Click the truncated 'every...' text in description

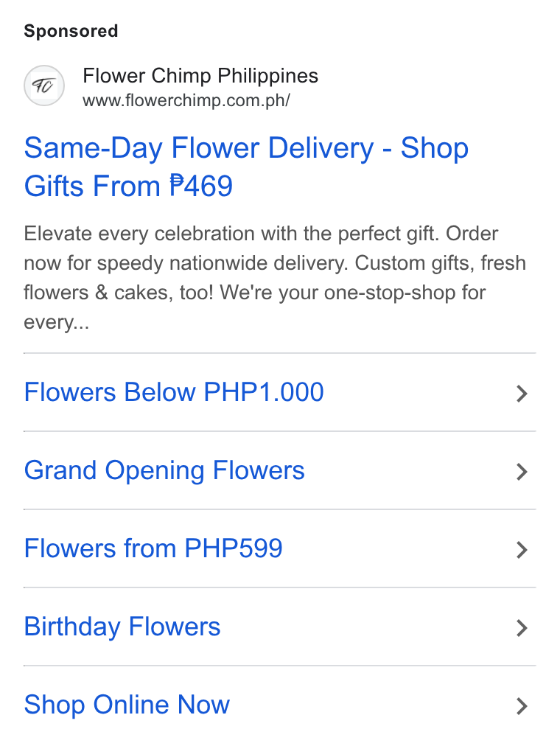(x=57, y=322)
